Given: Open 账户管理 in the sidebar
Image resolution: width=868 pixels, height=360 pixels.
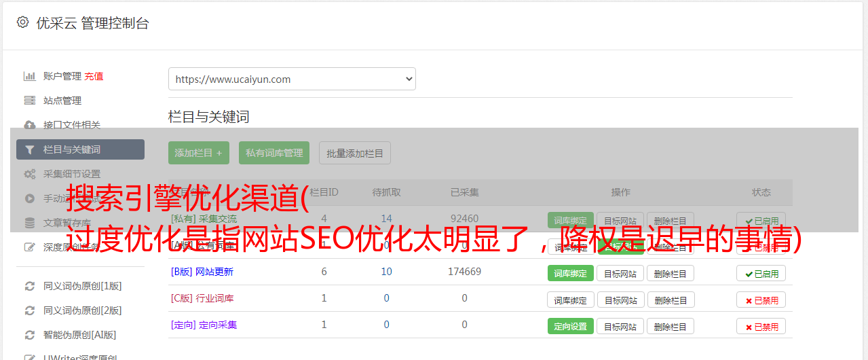Looking at the screenshot, I should tap(62, 76).
